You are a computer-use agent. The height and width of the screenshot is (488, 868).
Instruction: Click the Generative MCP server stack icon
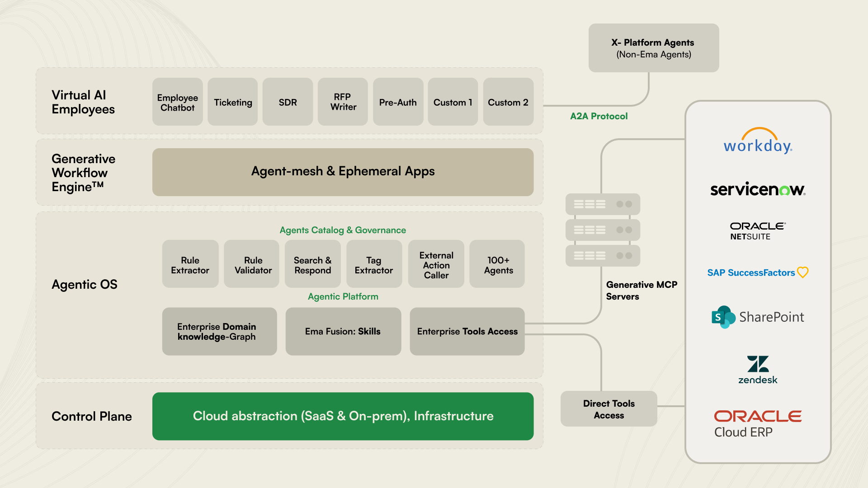click(603, 230)
